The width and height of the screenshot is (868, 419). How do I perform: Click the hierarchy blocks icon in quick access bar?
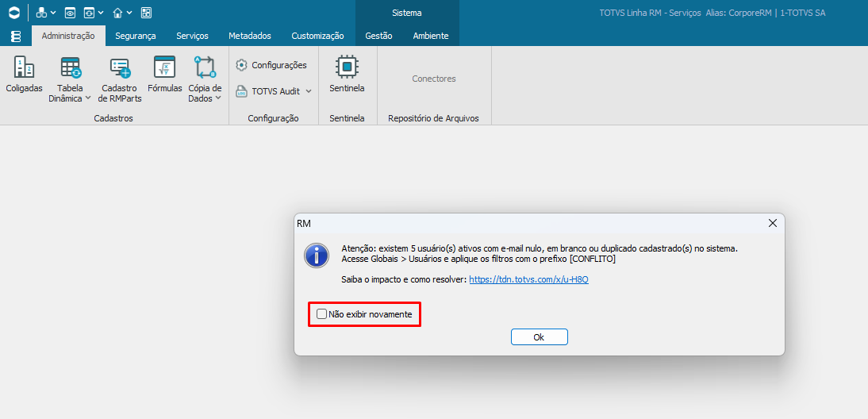coord(41,12)
